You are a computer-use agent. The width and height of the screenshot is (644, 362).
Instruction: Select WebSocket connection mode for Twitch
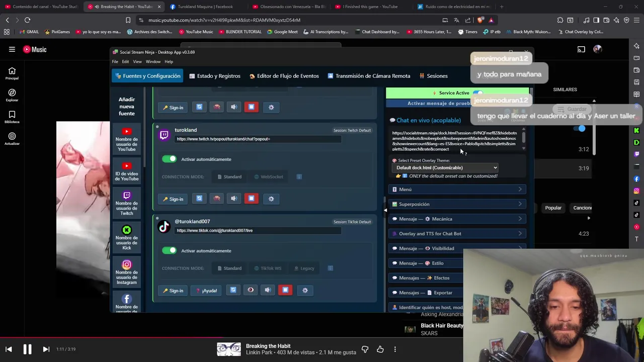[269, 176]
